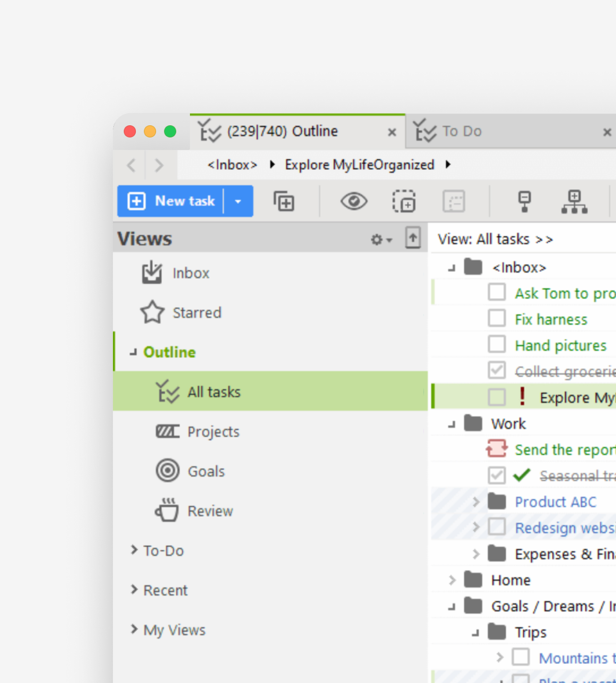This screenshot has height=683, width=616.
Task: Expand the Recent views group
Action: [134, 590]
